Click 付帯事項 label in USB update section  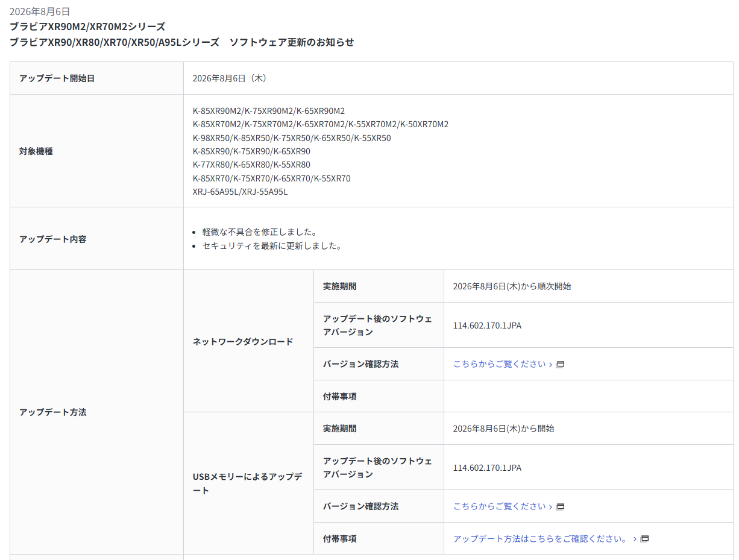[x=340, y=539]
